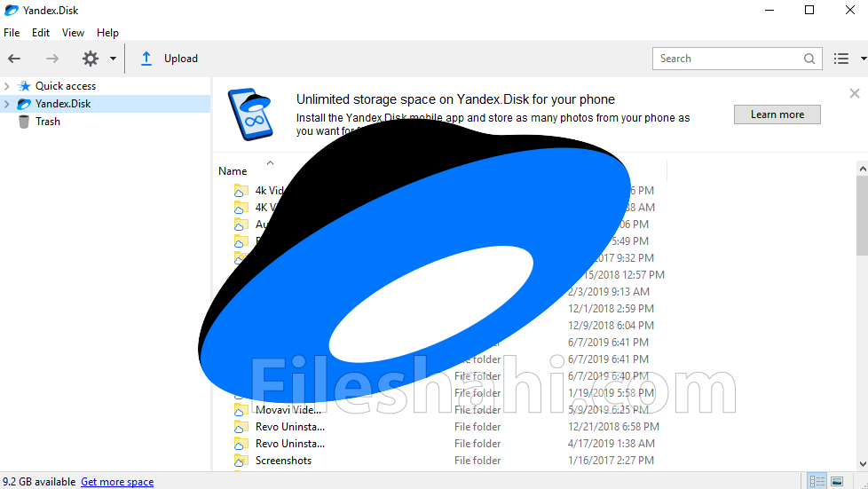
Task: Open the dropdown arrow beside the gear
Action: [113, 59]
